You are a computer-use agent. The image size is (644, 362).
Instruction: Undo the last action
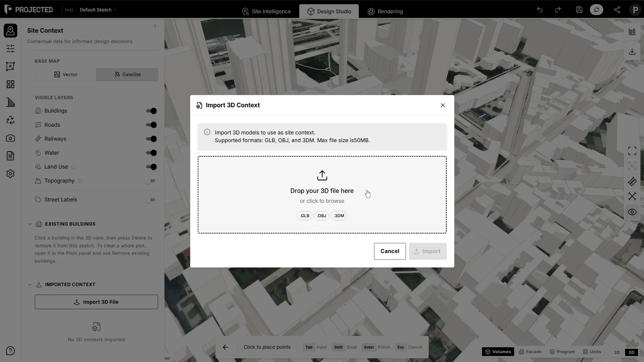click(x=540, y=10)
